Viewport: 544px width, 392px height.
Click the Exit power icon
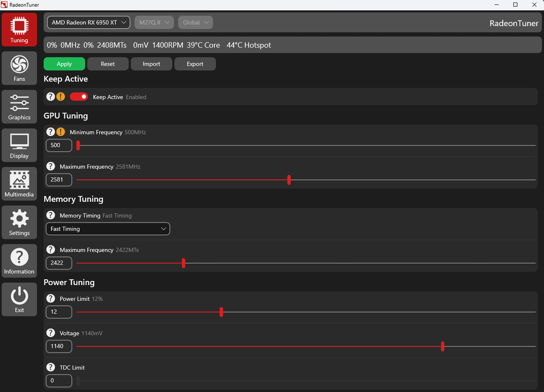[19, 299]
